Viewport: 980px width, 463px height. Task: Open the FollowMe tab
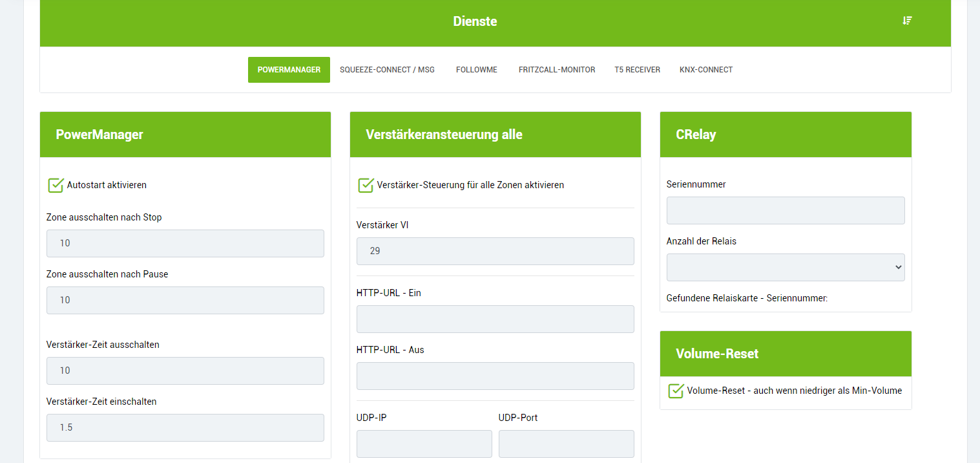pyautogui.click(x=476, y=70)
